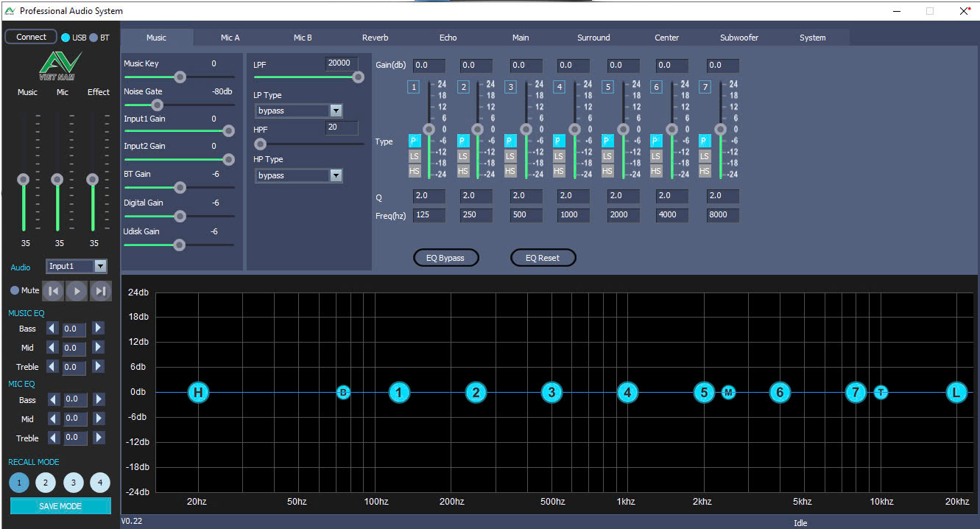Switch to the Reverb tab

point(375,38)
